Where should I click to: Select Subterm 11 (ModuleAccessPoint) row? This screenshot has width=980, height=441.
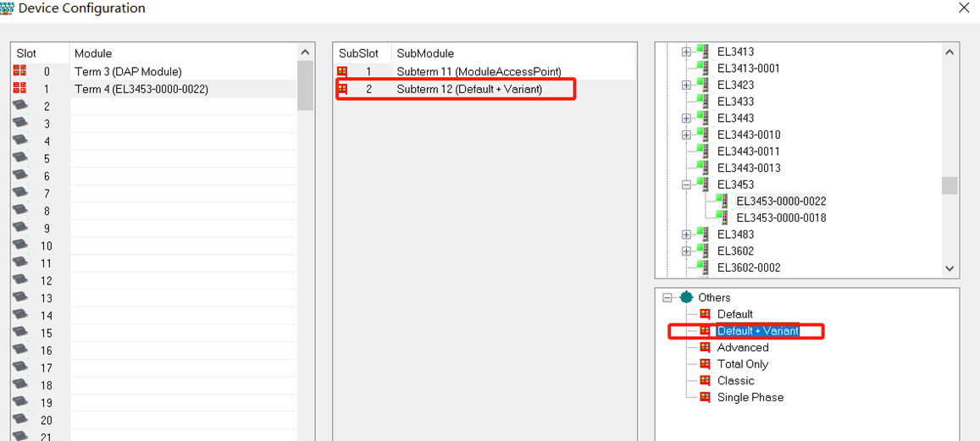(x=484, y=71)
